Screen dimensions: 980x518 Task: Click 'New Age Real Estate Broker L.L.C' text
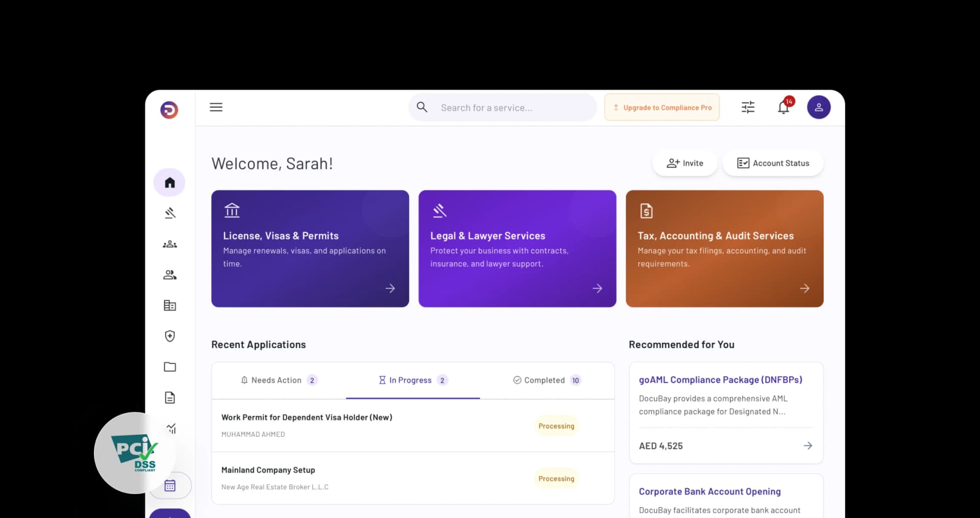tap(275, 487)
